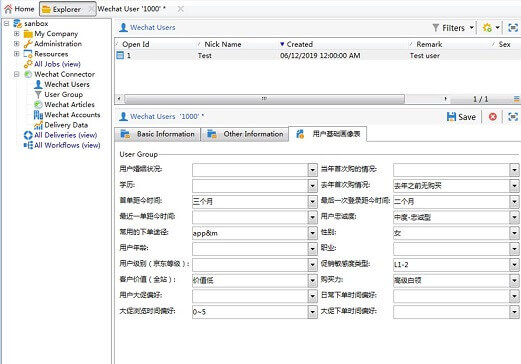Click the Resources icon

pos(28,54)
